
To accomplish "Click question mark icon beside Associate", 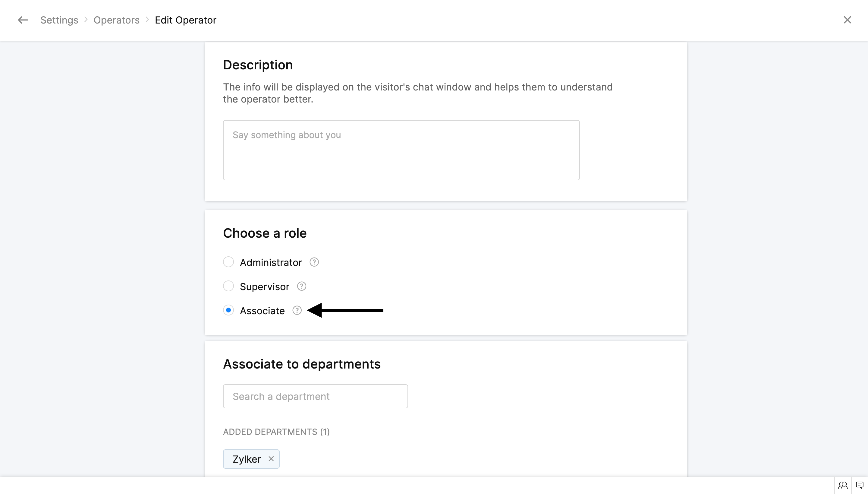I will [297, 310].
